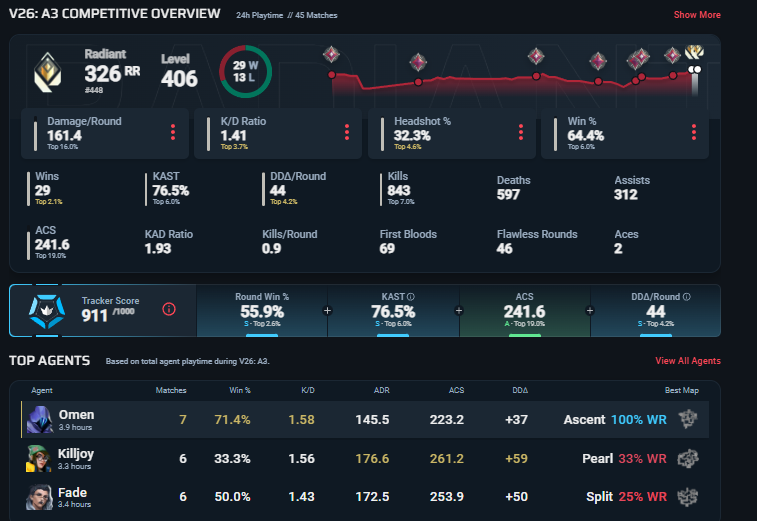Click the KAD Ratio 1.93 stat
This screenshot has width=757, height=521.
[168, 241]
